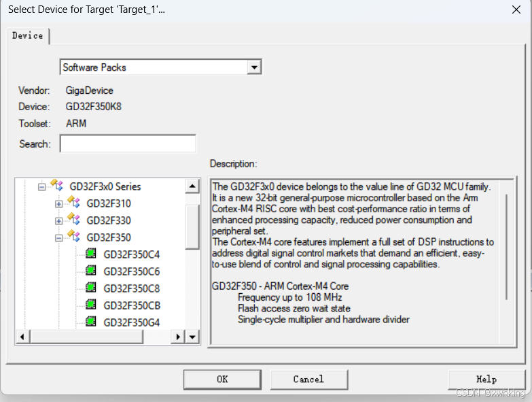
Task: Click the Cancel button
Action: [308, 380]
